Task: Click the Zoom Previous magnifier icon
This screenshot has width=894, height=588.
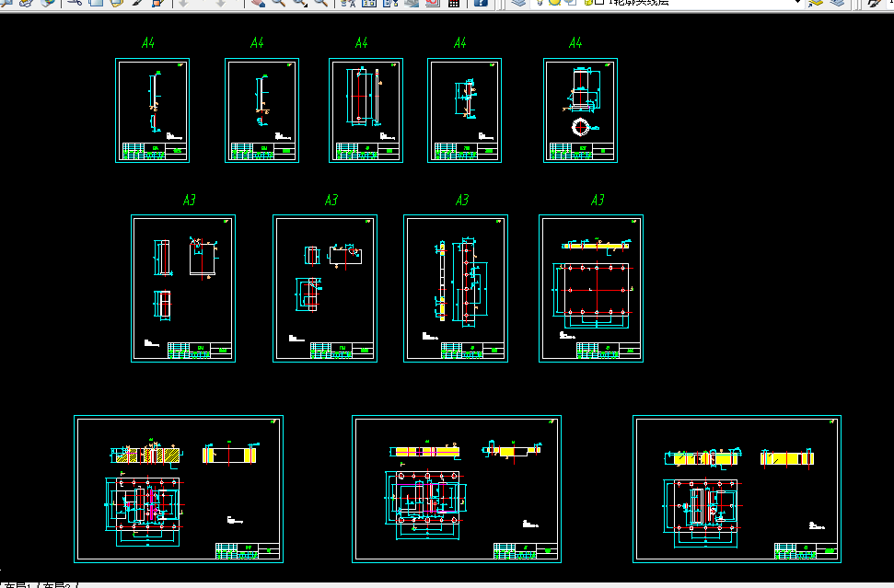Action: (321, 2)
